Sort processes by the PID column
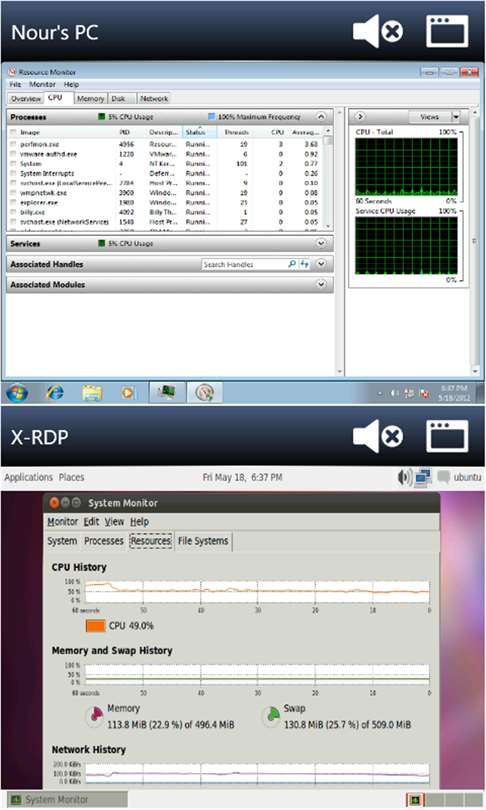The image size is (486, 810). 124,133
